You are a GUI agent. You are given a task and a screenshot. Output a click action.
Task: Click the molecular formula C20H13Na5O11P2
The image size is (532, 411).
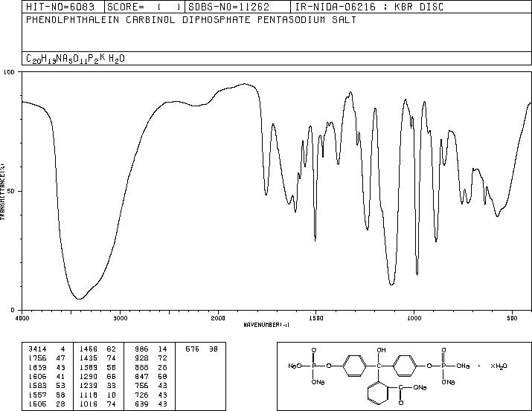70,58
